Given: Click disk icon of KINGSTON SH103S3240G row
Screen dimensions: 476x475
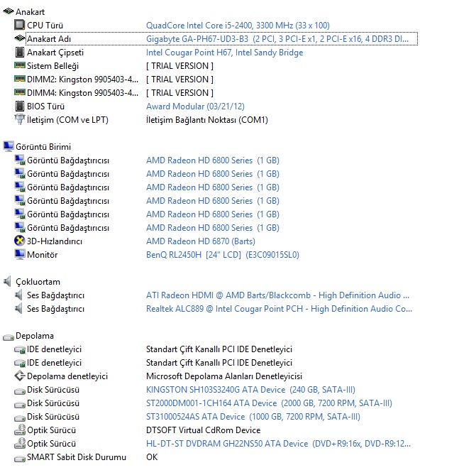Looking at the screenshot, I should [x=20, y=391].
